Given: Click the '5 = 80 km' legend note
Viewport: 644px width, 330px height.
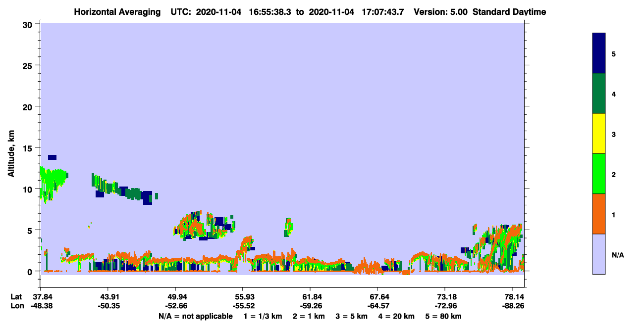Looking at the screenshot, I should click(x=443, y=316).
